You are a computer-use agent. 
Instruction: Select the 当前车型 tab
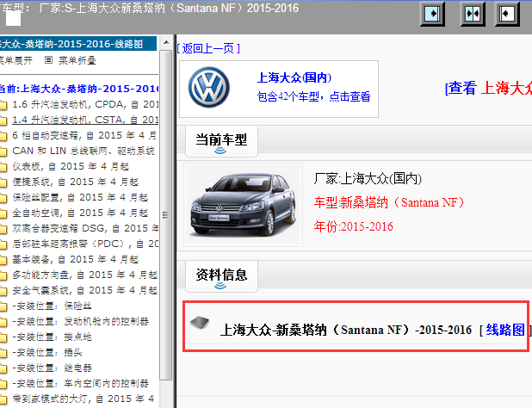[221, 141]
